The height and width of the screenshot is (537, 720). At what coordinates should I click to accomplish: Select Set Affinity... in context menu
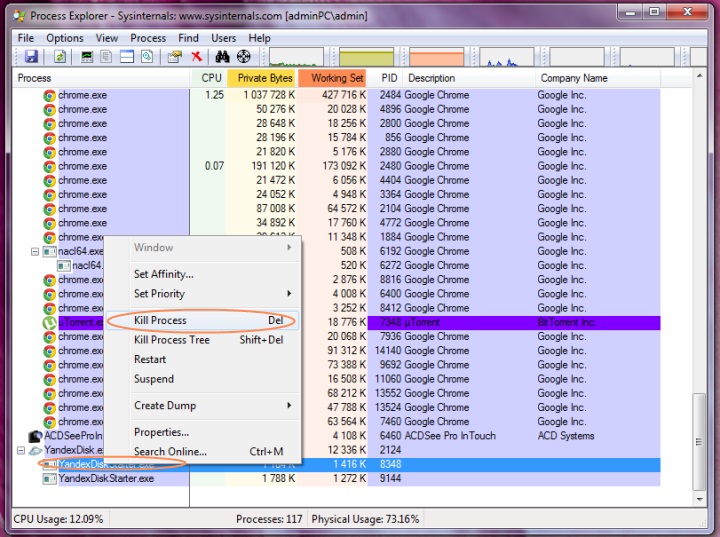(203, 274)
